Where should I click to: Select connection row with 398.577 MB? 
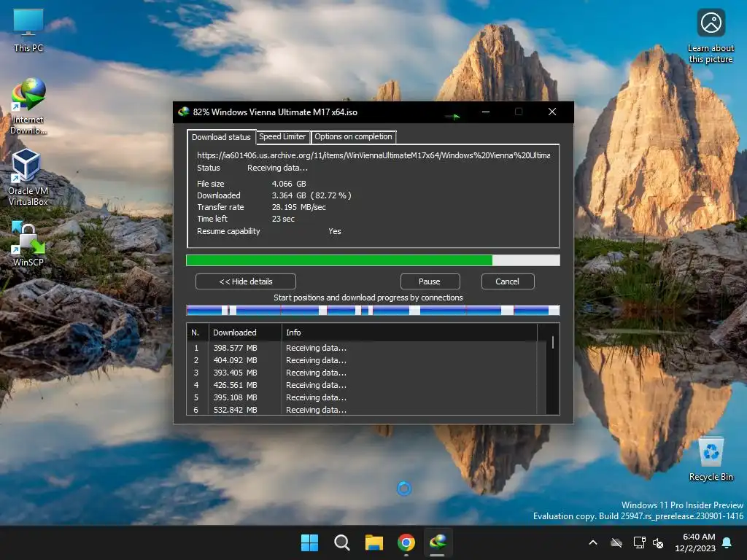pos(362,348)
